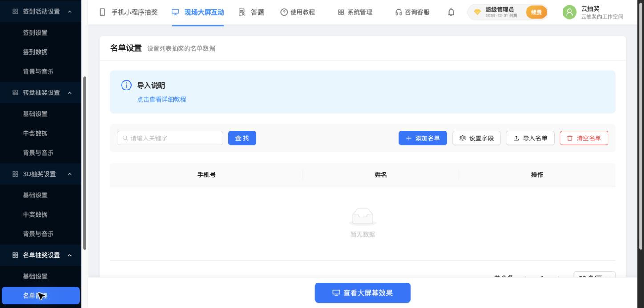Click the headset icon beside 咨询客服

(x=398, y=12)
